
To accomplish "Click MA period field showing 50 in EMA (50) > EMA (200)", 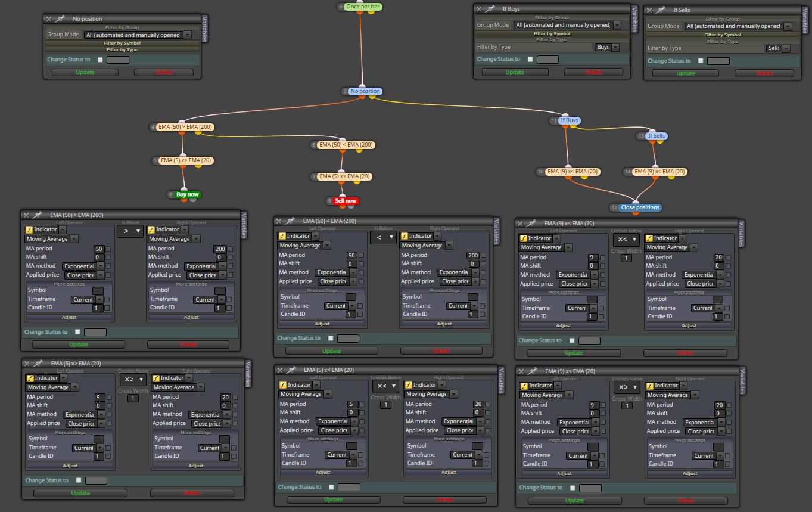I will point(99,248).
